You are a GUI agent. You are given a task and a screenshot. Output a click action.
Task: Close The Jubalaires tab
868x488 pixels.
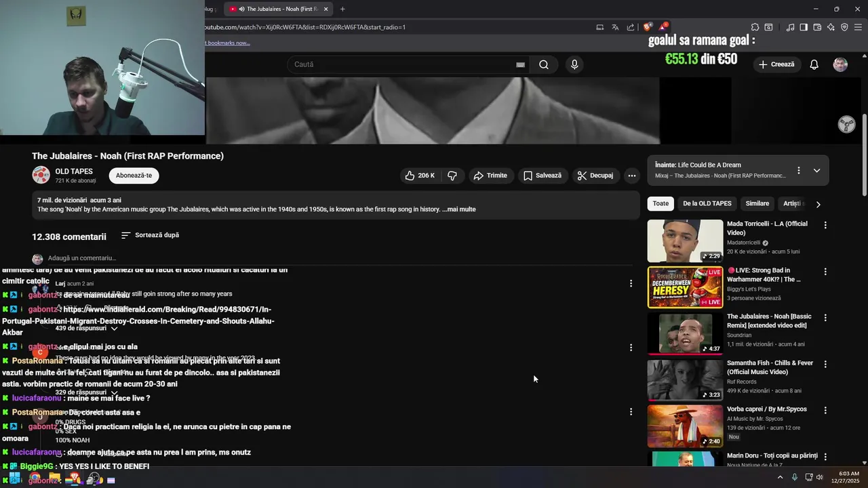[325, 9]
